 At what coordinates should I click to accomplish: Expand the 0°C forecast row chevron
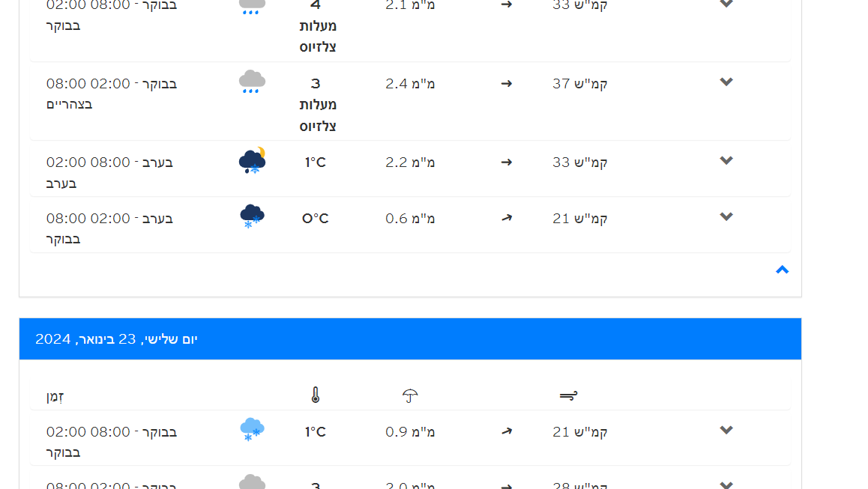(726, 217)
